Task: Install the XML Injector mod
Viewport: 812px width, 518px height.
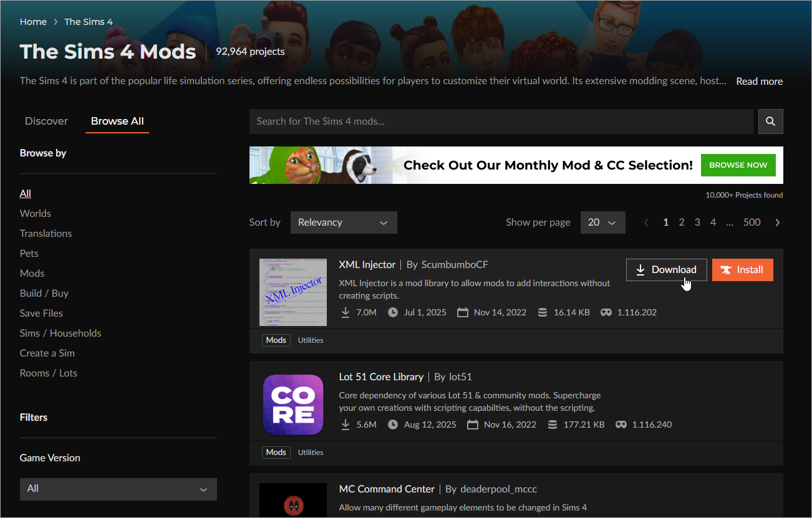Action: tap(742, 270)
